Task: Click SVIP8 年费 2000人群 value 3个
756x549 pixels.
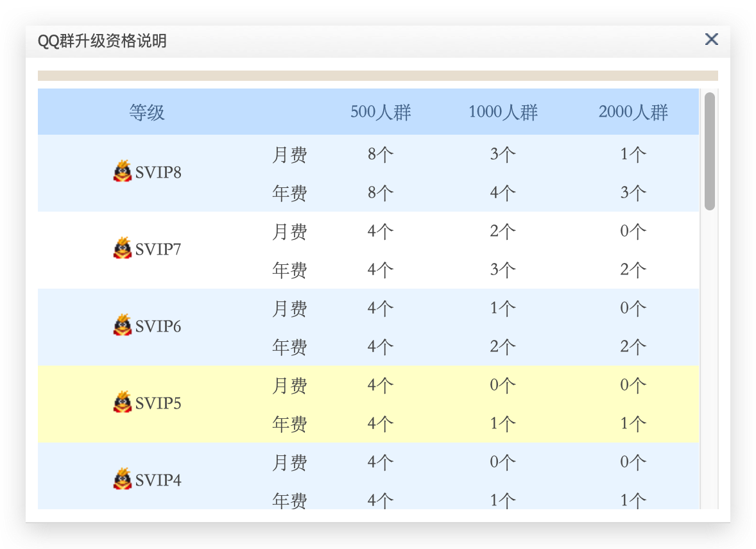Action: pos(633,193)
